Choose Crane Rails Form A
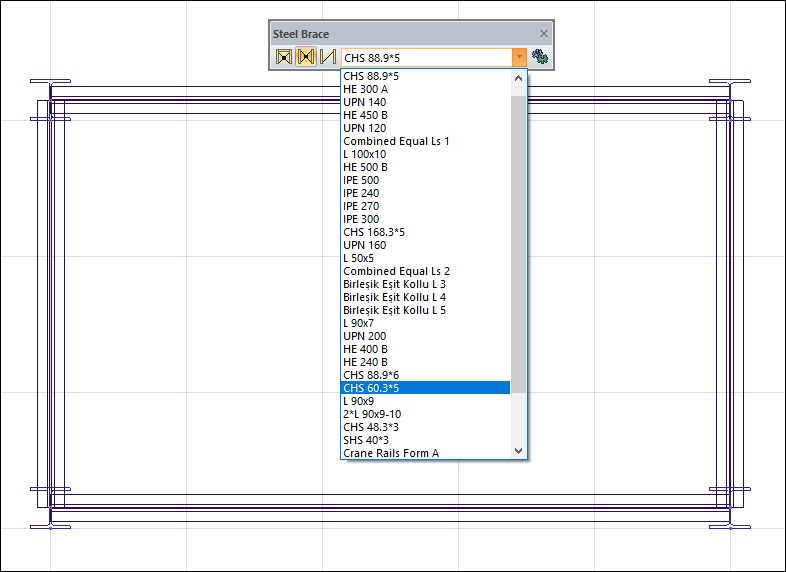The width and height of the screenshot is (786, 572). tap(391, 453)
